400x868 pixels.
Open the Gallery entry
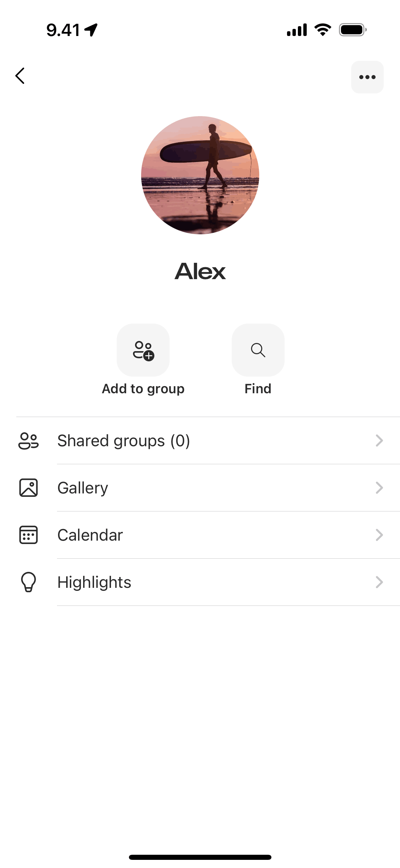(x=208, y=488)
